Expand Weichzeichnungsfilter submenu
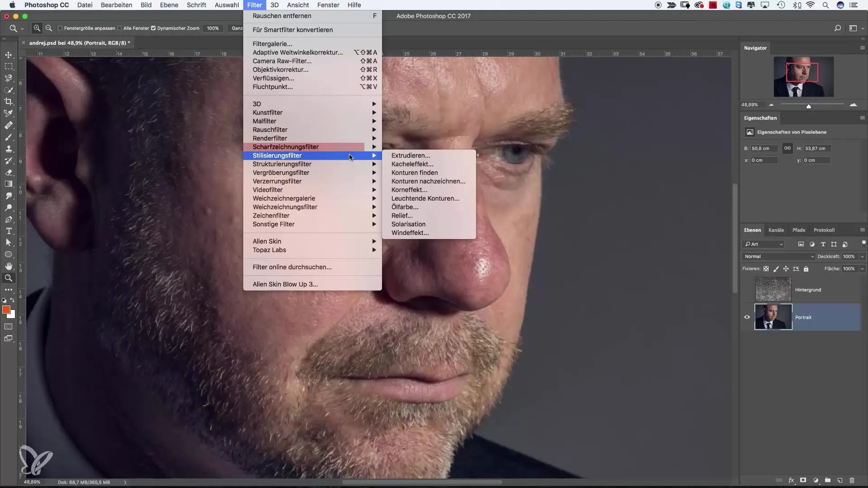This screenshot has width=868, height=488. 312,207
